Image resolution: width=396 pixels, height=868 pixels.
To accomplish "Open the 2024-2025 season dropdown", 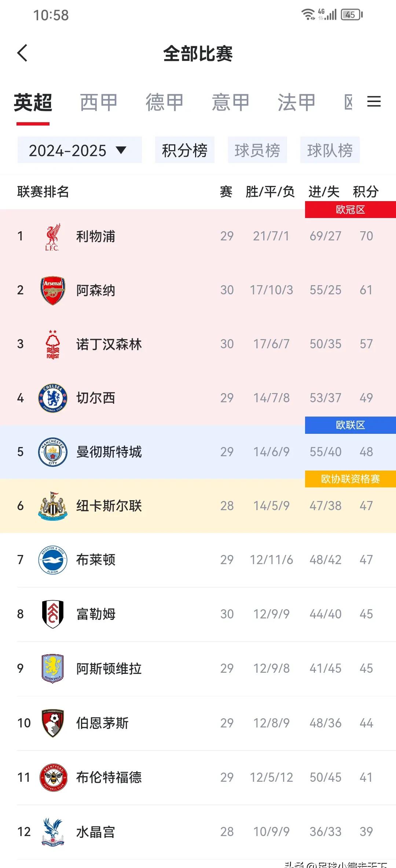I will pyautogui.click(x=79, y=150).
